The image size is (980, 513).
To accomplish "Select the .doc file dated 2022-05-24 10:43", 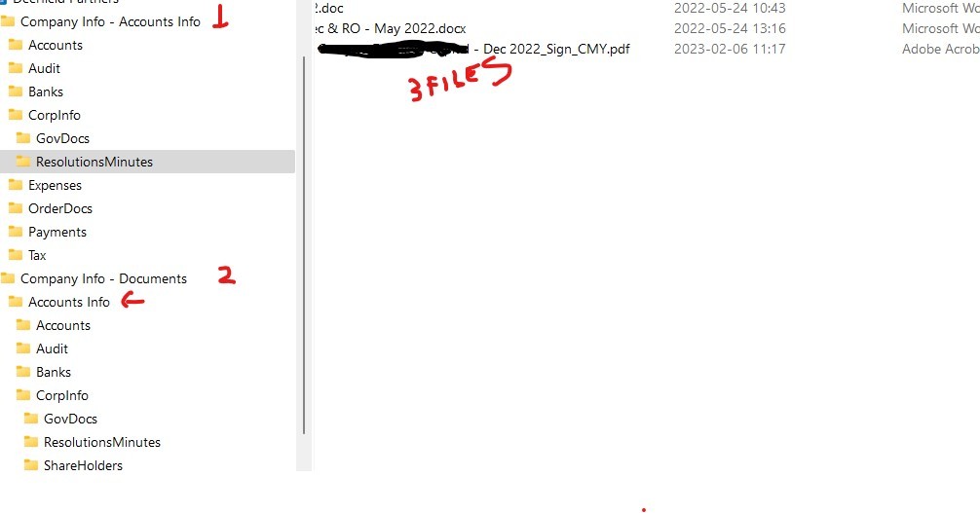I will coord(328,8).
